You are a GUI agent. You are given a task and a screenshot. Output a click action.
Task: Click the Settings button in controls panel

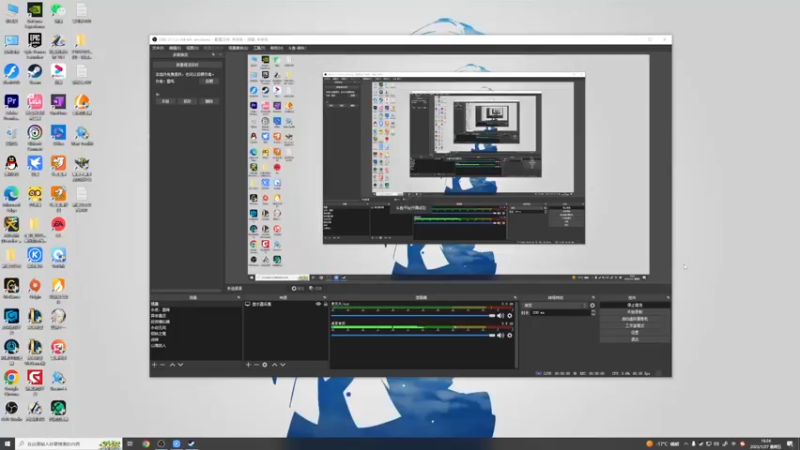tap(635, 332)
